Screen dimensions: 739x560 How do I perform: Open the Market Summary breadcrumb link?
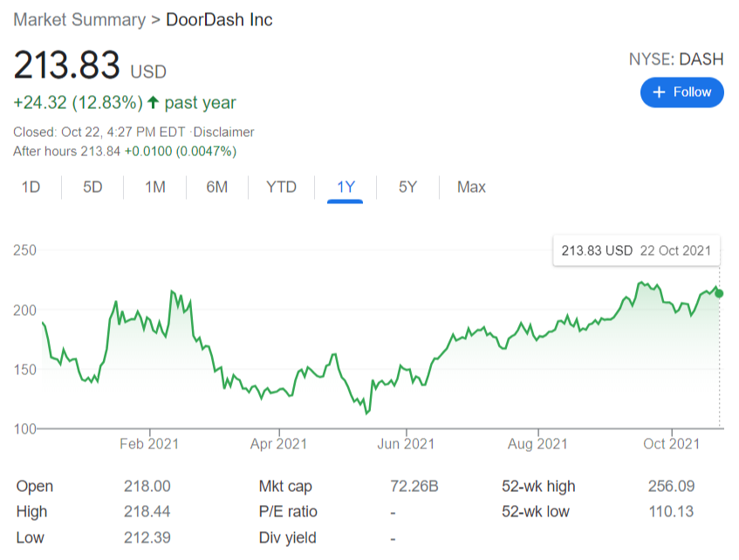pos(79,20)
